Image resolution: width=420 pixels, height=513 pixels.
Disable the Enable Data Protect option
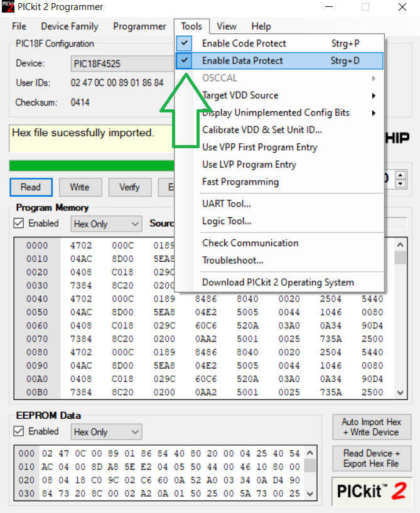242,61
